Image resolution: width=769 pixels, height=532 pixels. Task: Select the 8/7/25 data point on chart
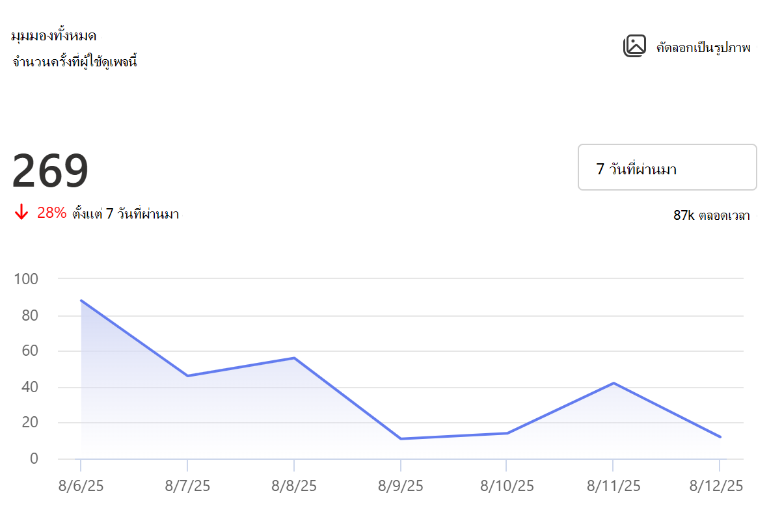[x=187, y=376]
